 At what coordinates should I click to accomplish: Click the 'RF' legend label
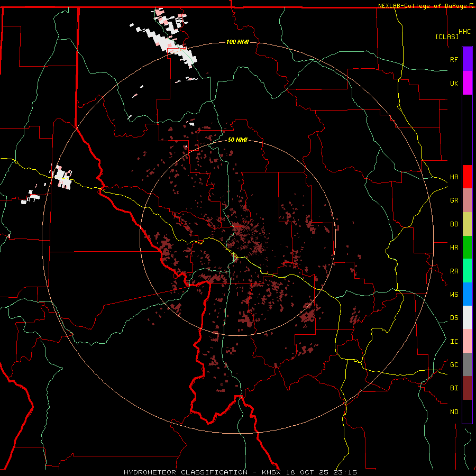pos(454,59)
